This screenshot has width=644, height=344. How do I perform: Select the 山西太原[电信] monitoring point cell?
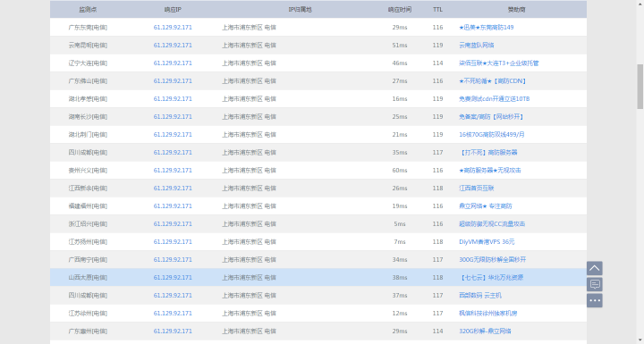click(x=88, y=278)
